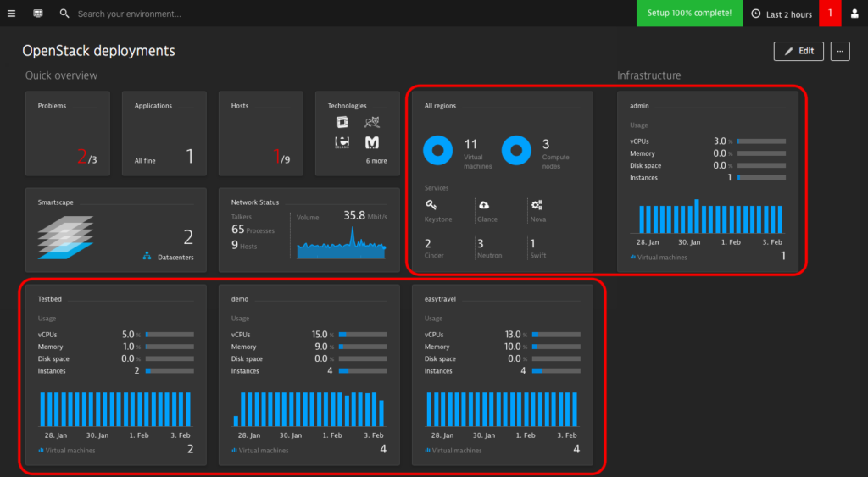Click the chart icon by admin Virtual machines
Image resolution: width=868 pixels, height=477 pixels.
632,258
